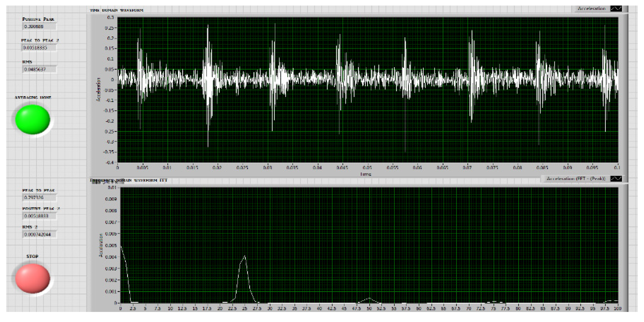Click the 50 Hz peak on the FFT plot

369,298
